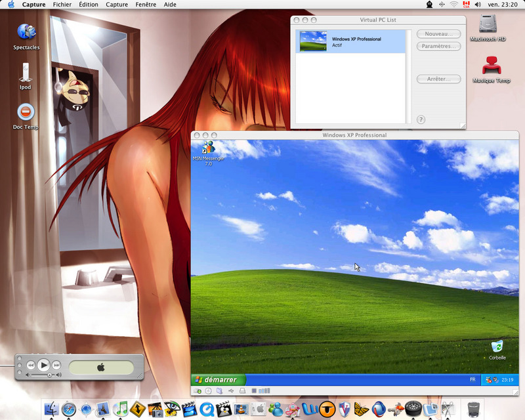Image resolution: width=525 pixels, height=420 pixels.
Task: Open MSN Messenger 7.0 shortcut in XP
Action: [x=209, y=154]
